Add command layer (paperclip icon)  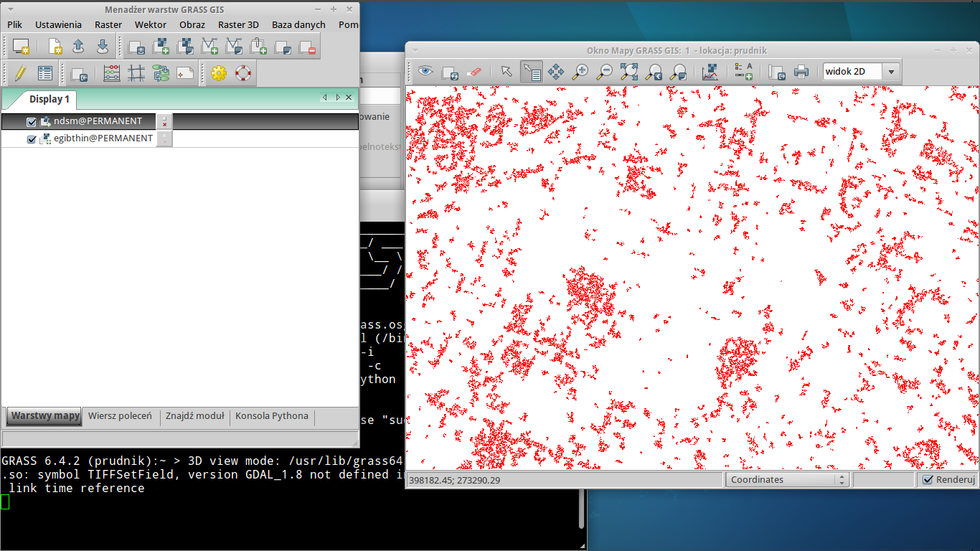click(259, 47)
